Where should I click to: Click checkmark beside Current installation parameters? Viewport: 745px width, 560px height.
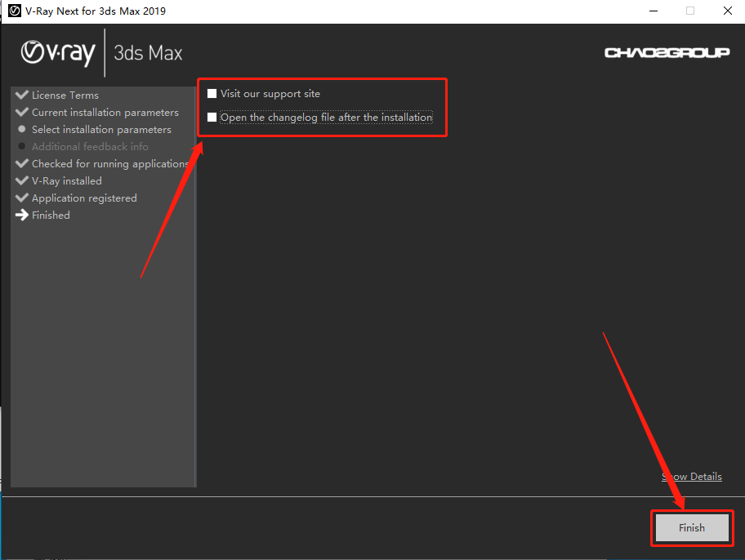22,112
